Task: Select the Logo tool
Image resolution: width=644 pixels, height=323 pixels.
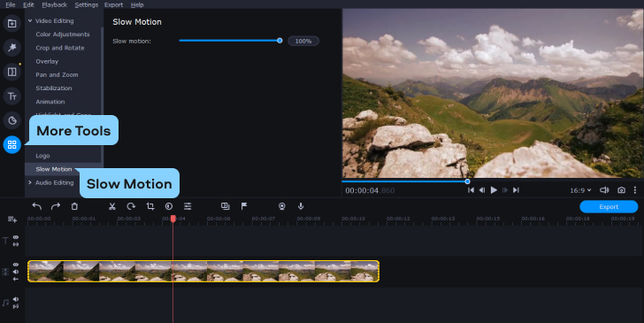Action: pyautogui.click(x=42, y=156)
